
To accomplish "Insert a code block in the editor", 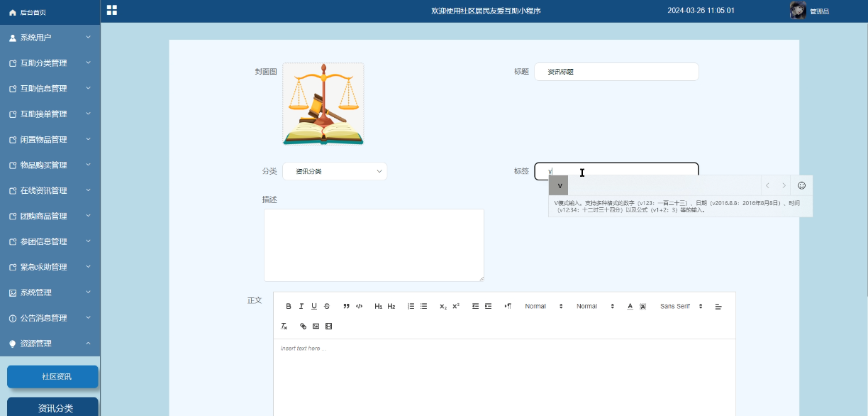I will (x=359, y=306).
